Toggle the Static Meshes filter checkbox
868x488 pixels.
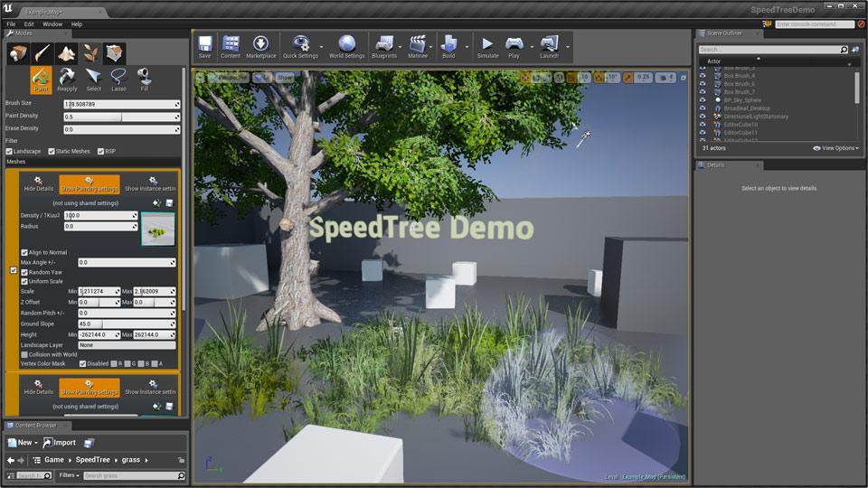51,151
